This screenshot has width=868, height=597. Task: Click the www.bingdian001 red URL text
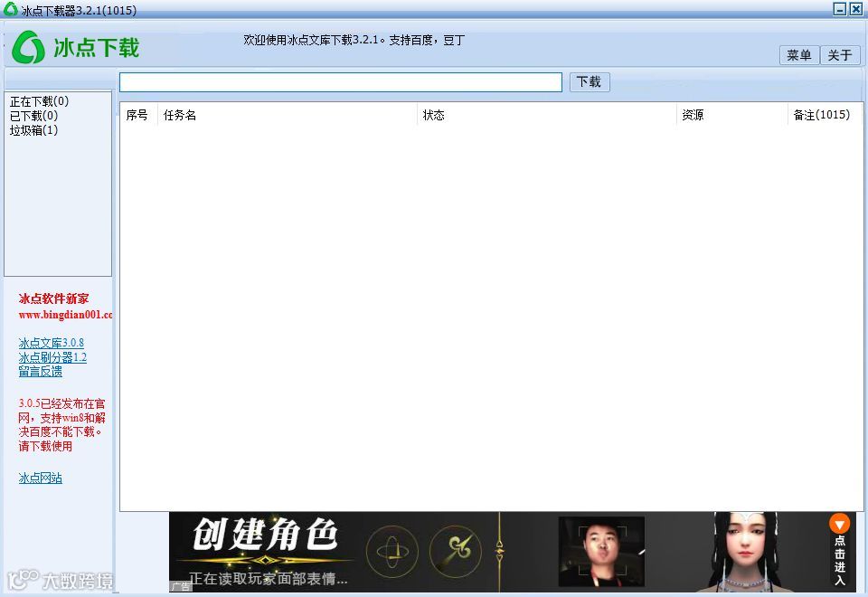65,315
